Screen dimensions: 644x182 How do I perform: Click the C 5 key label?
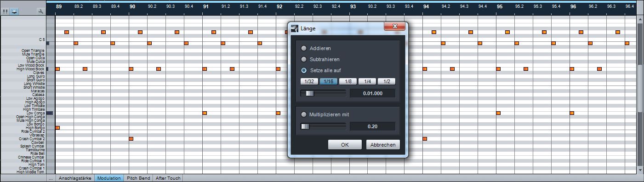coord(42,40)
